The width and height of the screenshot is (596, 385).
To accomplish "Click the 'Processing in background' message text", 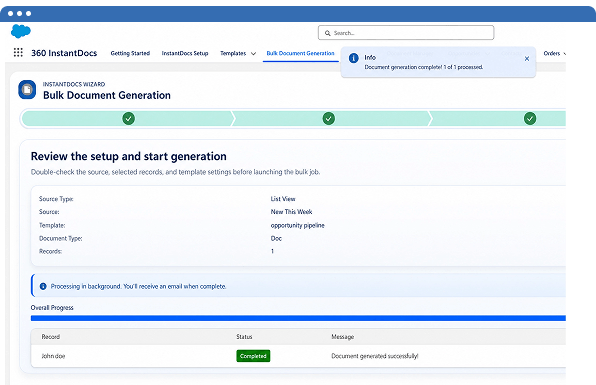I will click(138, 286).
